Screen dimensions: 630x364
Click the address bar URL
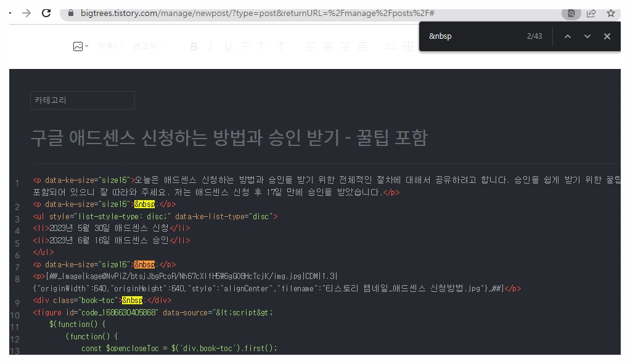(257, 14)
